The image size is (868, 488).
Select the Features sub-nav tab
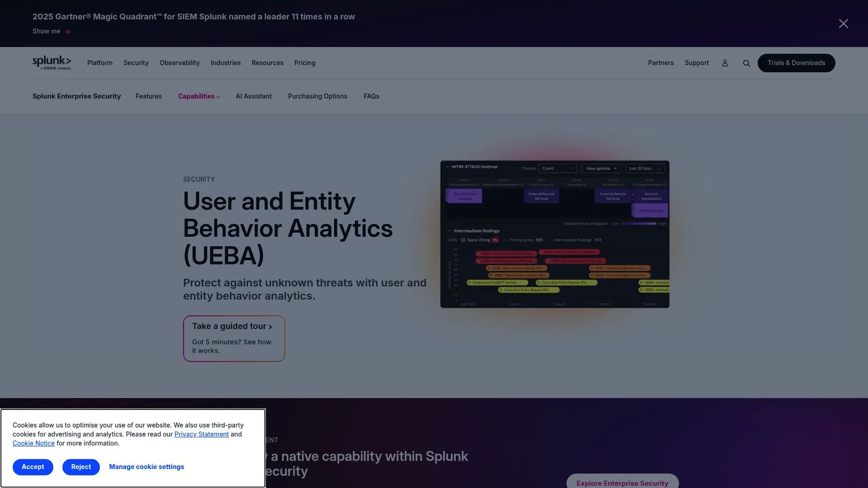pyautogui.click(x=148, y=96)
